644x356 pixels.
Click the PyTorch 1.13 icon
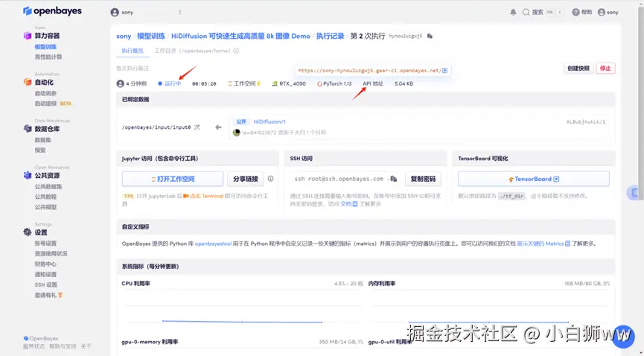click(319, 84)
